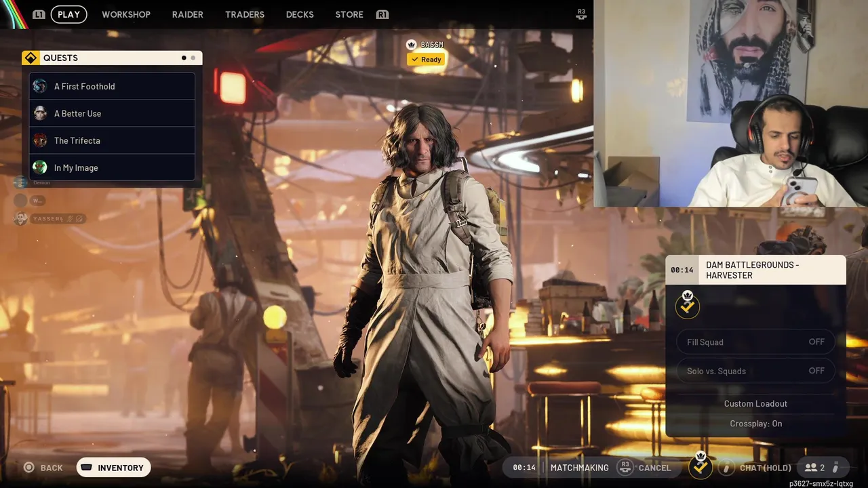Click the bottom bar 00:14 matchmaking timer
Screen dimensions: 868x488
point(524,468)
